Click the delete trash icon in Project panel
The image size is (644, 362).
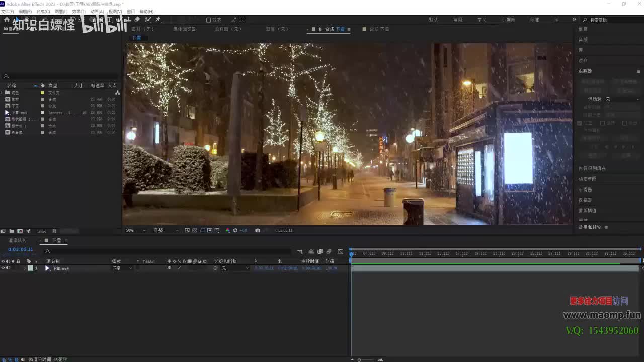coord(54,231)
